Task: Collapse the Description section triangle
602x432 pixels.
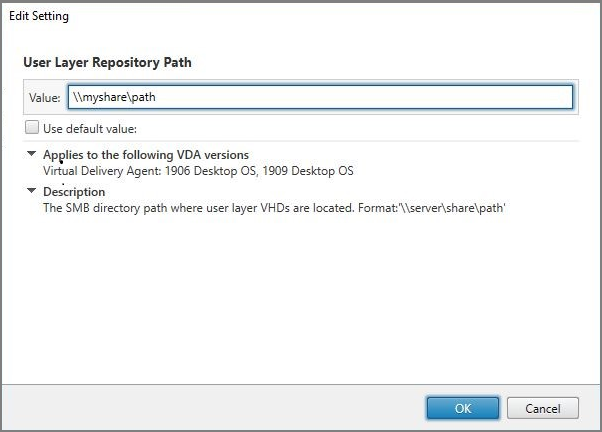Action: pyautogui.click(x=32, y=190)
